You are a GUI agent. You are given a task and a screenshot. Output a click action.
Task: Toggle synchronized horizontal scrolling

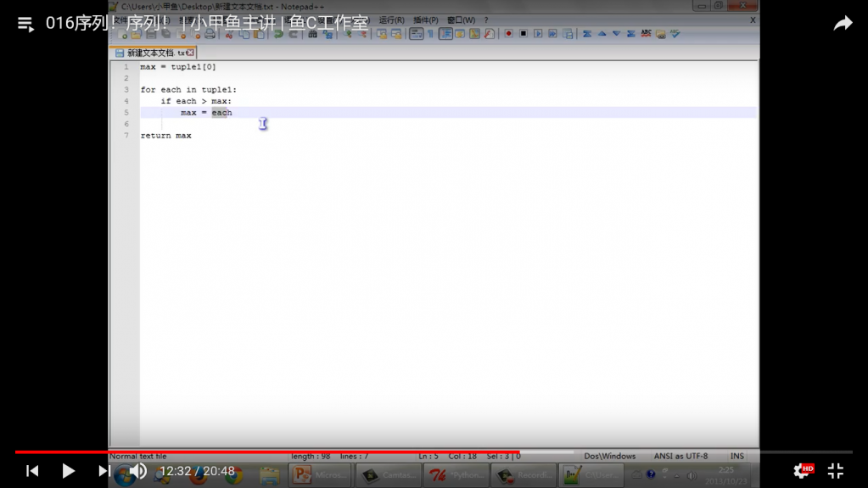(396, 34)
